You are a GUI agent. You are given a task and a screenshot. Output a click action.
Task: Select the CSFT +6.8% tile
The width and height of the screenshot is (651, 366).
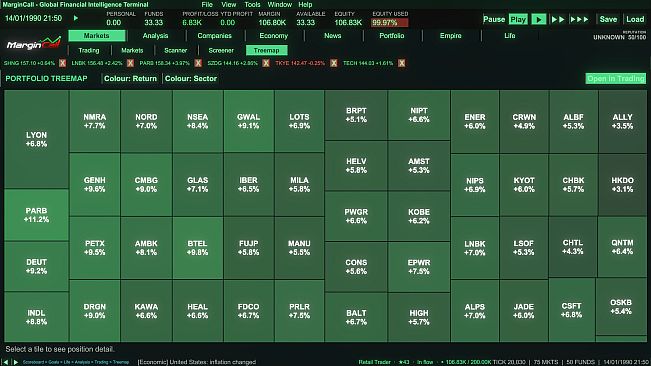pos(571,310)
